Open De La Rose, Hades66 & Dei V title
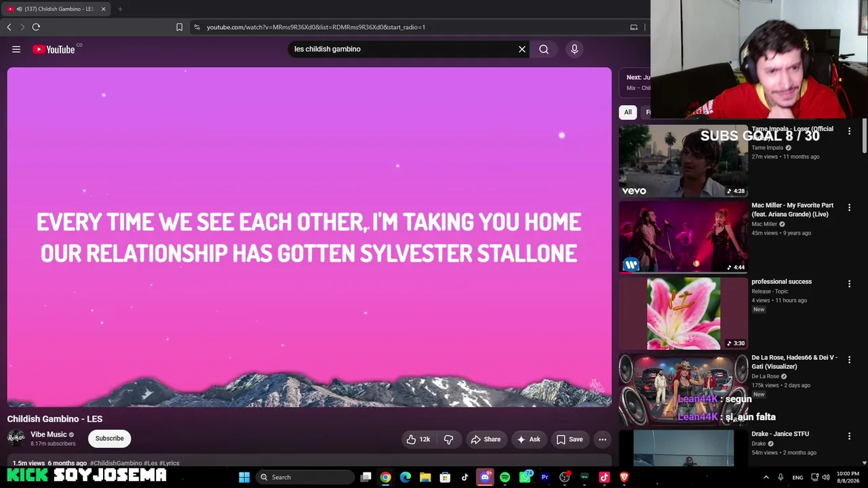This screenshot has width=868, height=488. (794, 362)
